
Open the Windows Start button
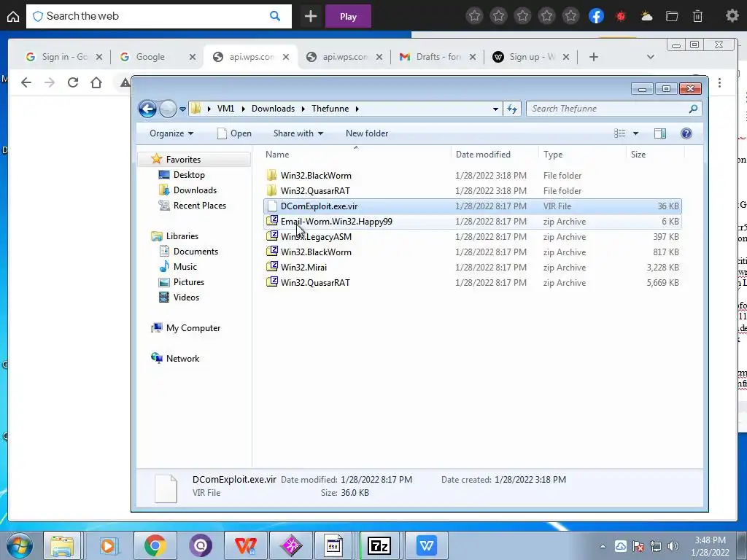click(20, 545)
